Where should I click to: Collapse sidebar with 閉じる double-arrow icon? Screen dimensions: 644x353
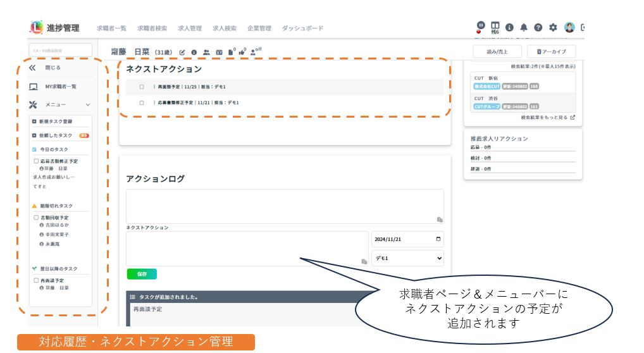coord(33,68)
